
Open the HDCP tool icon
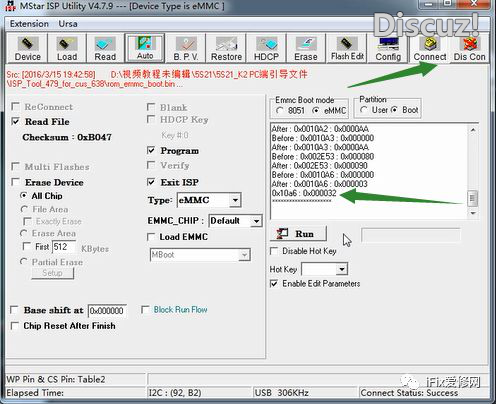pyautogui.click(x=266, y=48)
